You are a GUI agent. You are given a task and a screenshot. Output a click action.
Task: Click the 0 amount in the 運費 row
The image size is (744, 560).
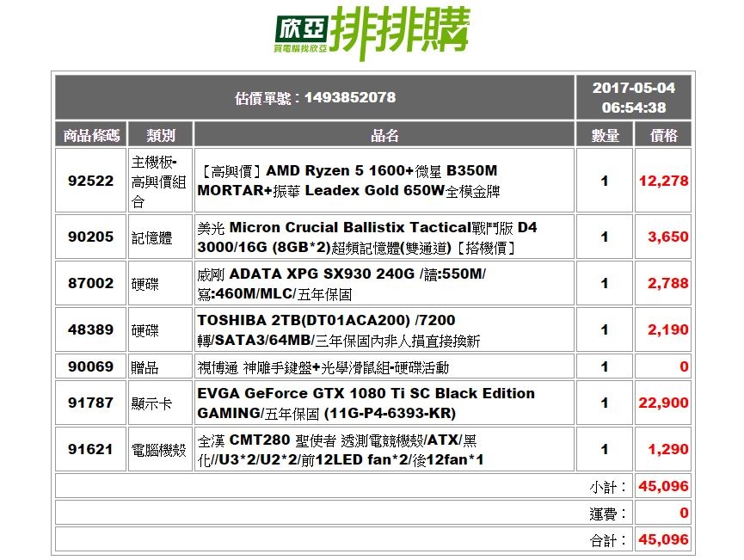click(684, 513)
